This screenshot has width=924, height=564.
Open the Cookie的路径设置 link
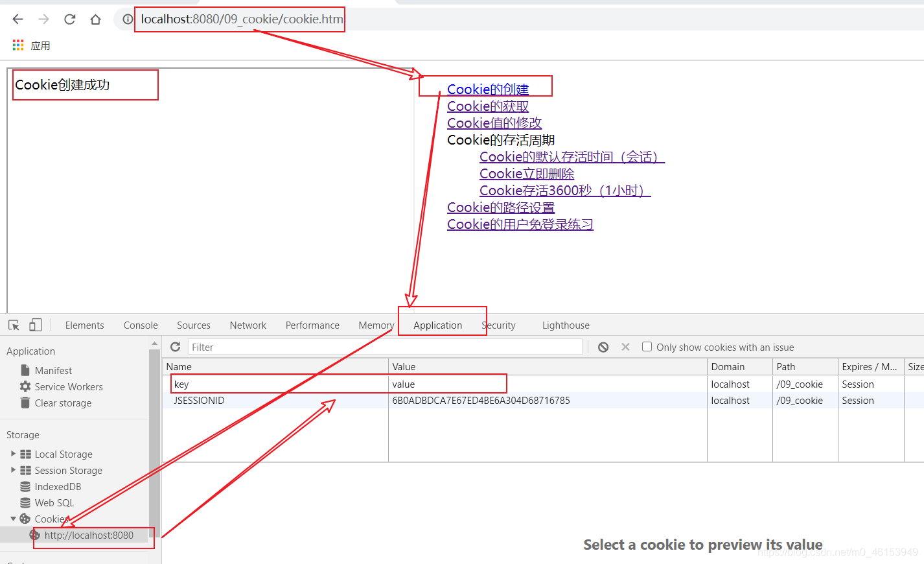coord(501,207)
